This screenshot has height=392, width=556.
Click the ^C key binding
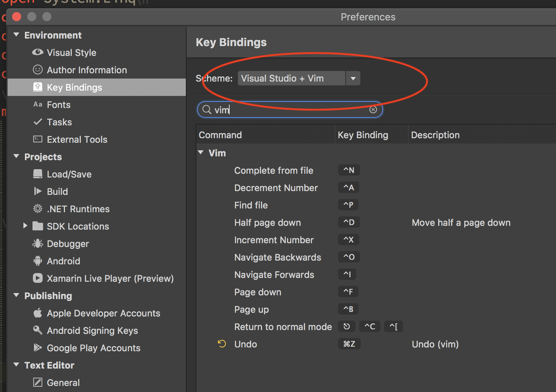(x=370, y=326)
